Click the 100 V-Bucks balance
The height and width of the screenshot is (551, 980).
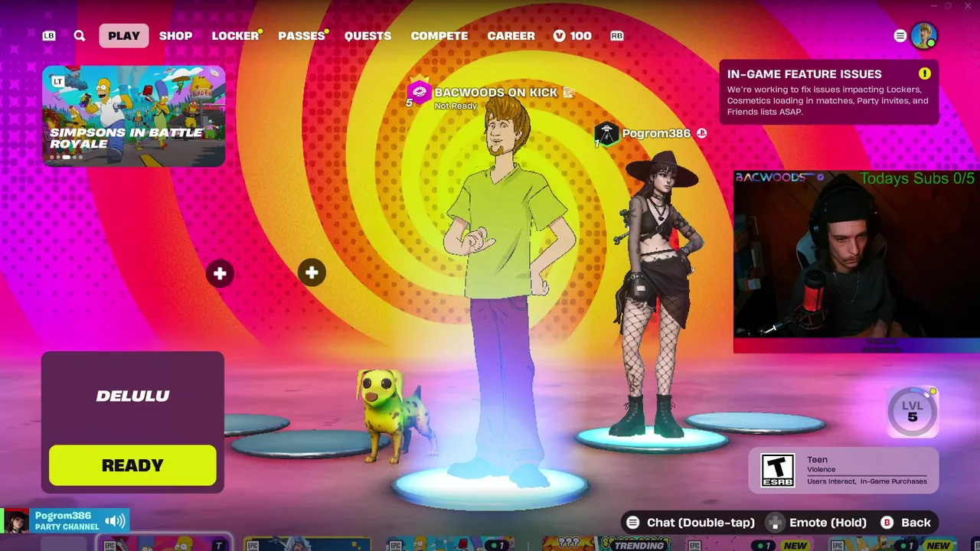(x=580, y=36)
